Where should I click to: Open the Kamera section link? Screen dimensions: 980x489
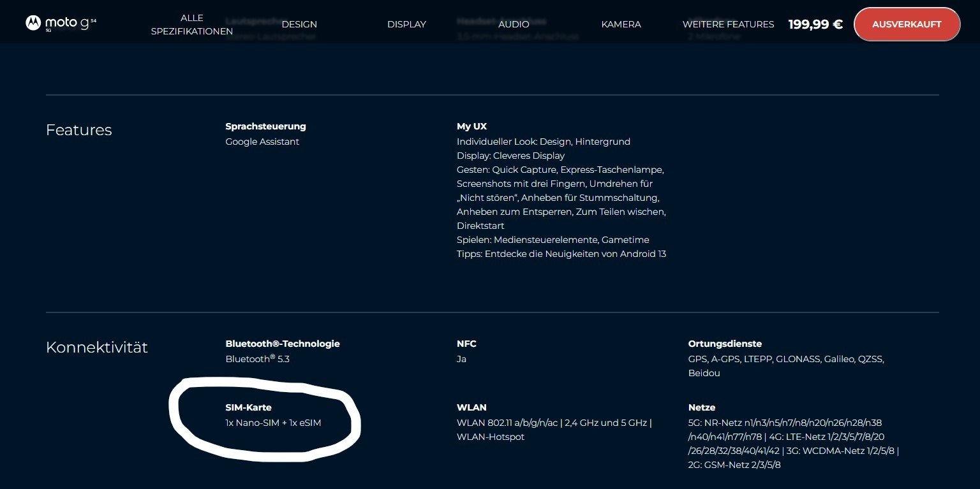(x=621, y=24)
